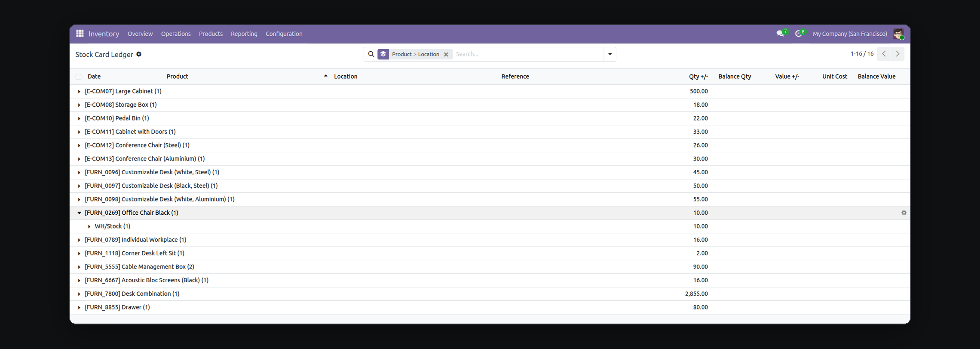Click the sort arrow beside the Product header
The height and width of the screenshot is (349, 980).
coord(325,76)
